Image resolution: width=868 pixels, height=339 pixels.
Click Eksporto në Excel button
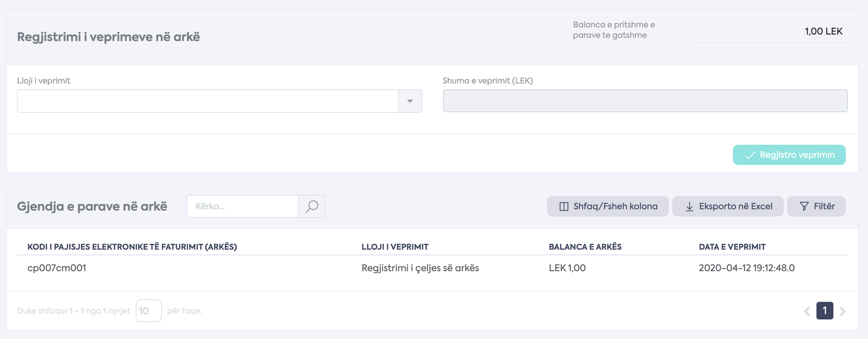[x=728, y=206]
